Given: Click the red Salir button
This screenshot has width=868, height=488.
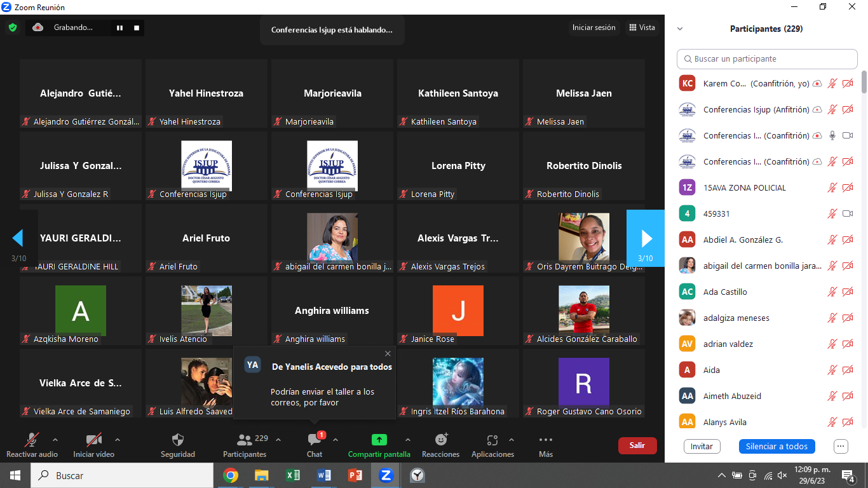Looking at the screenshot, I should tap(637, 445).
